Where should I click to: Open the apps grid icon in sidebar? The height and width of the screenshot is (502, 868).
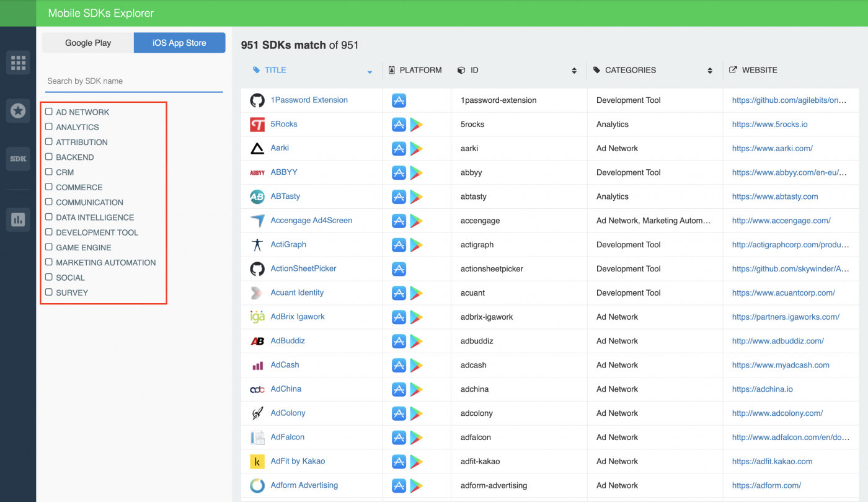coord(18,62)
